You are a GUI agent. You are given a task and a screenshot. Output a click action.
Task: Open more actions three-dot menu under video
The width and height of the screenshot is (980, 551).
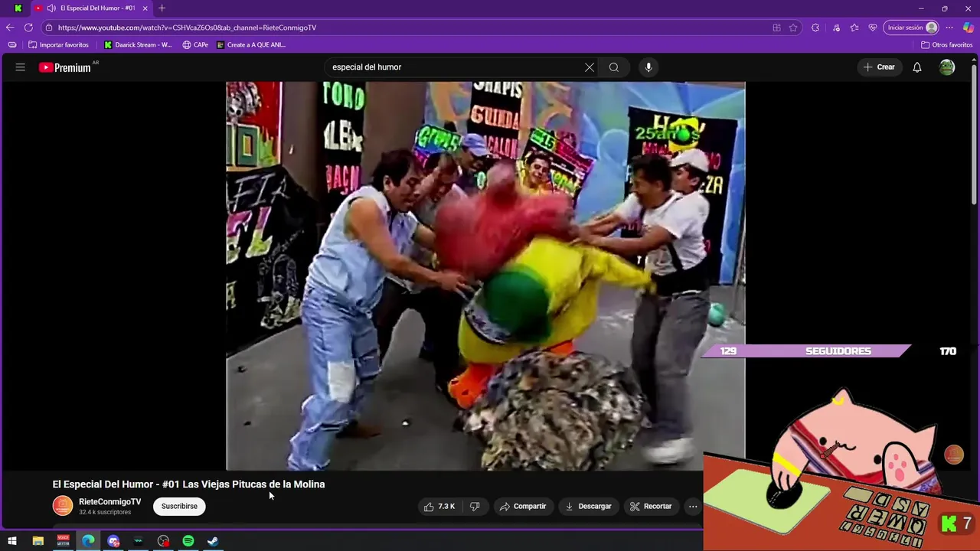tap(693, 507)
